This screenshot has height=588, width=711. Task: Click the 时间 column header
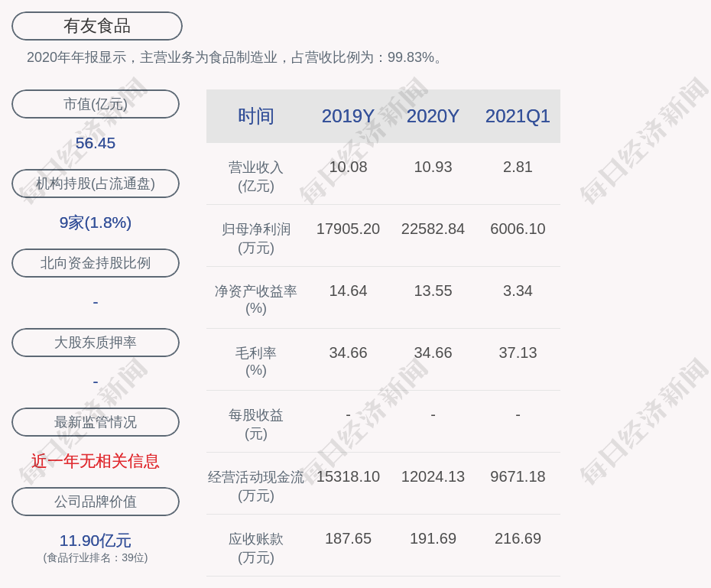[256, 116]
